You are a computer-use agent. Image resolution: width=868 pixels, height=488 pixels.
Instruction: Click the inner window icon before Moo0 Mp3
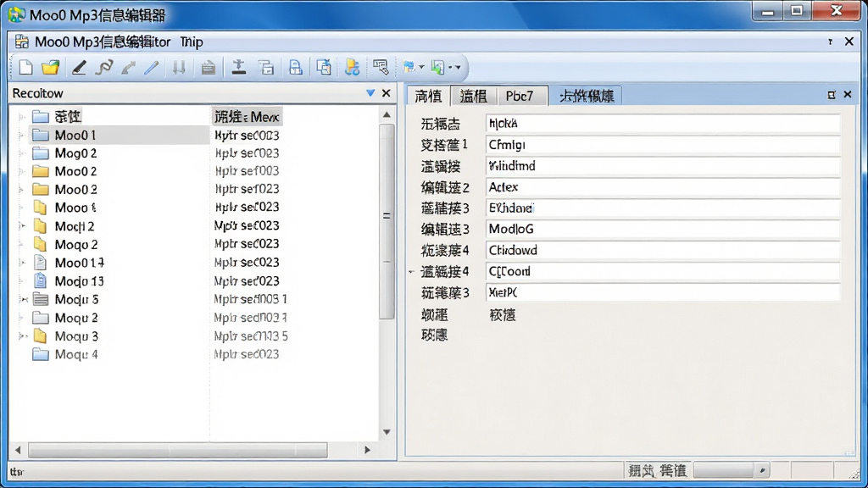pos(21,42)
